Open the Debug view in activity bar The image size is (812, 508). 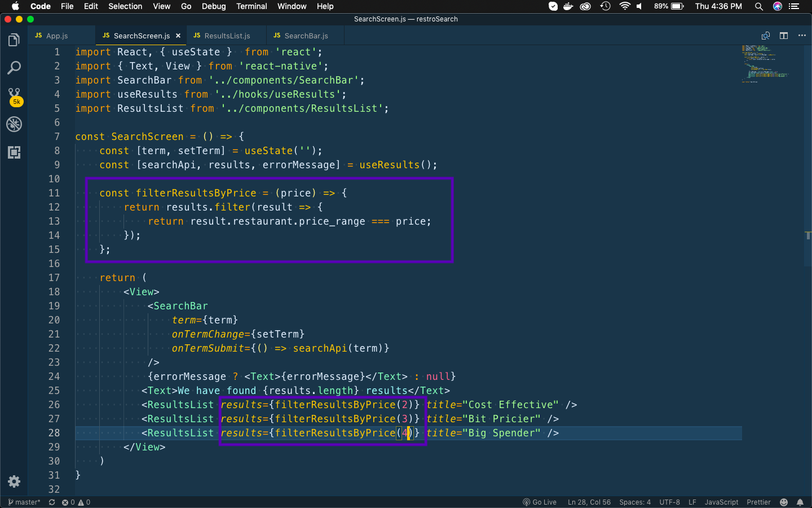click(x=14, y=124)
